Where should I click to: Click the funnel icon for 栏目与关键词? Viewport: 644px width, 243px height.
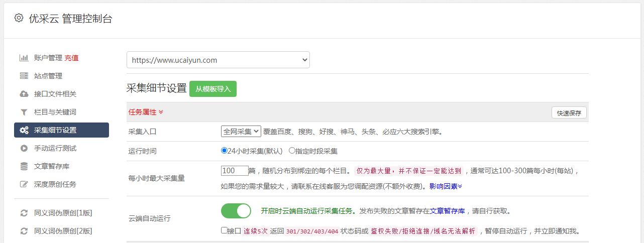24,112
